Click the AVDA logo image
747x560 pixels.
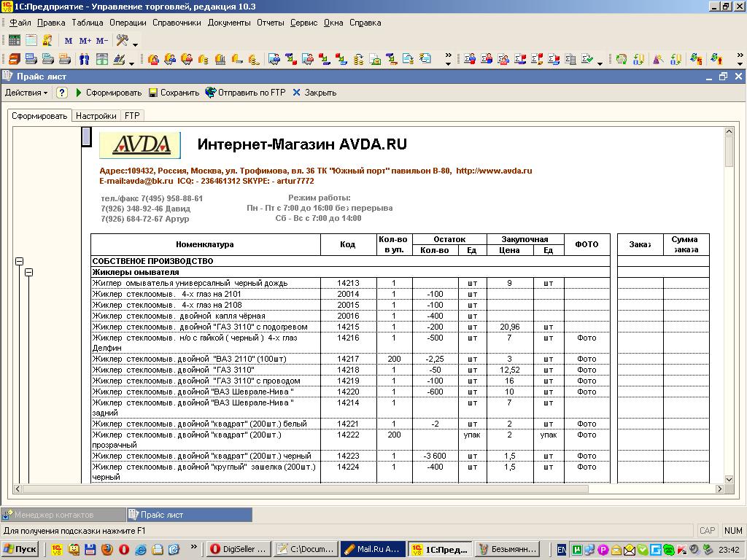(140, 145)
